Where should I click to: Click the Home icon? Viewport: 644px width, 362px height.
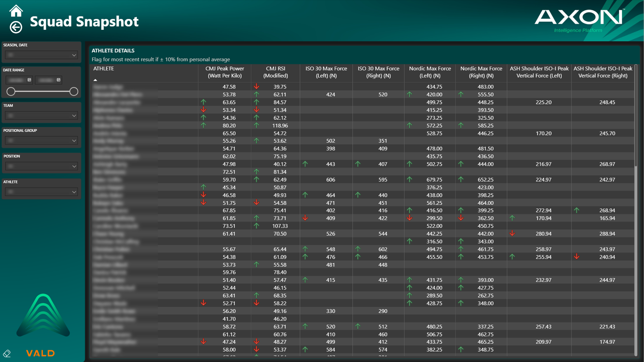click(x=16, y=11)
